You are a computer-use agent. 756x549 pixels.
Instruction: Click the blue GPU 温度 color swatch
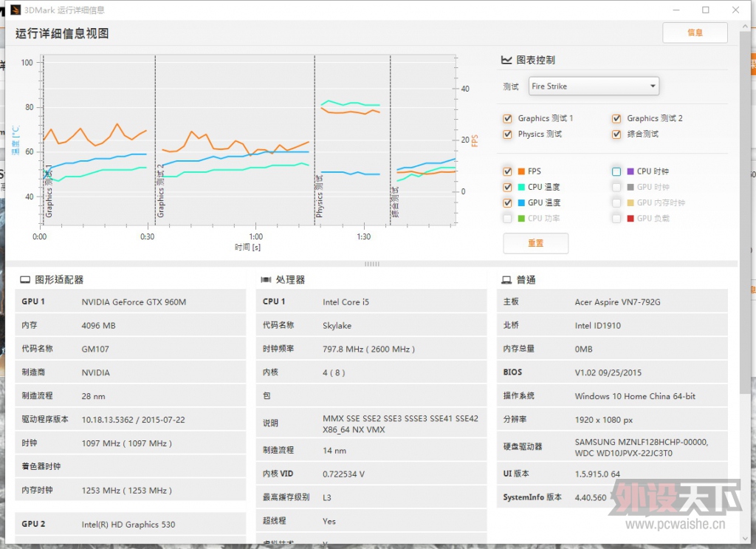pyautogui.click(x=521, y=202)
